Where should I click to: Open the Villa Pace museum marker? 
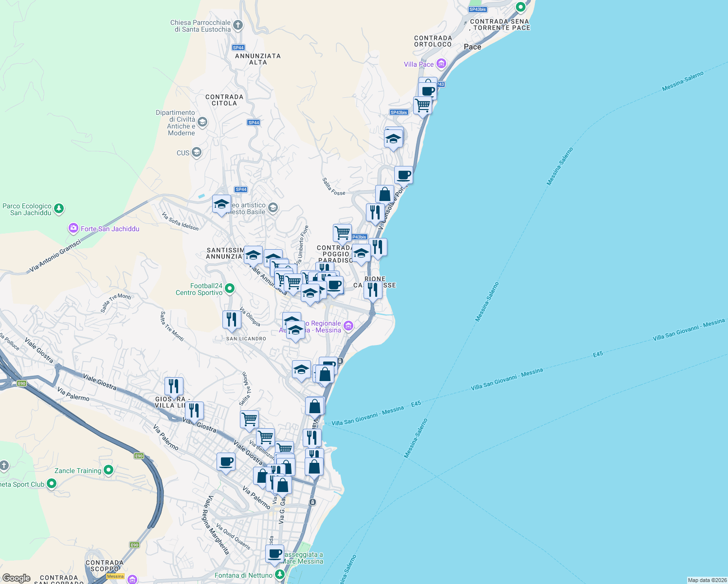(441, 63)
